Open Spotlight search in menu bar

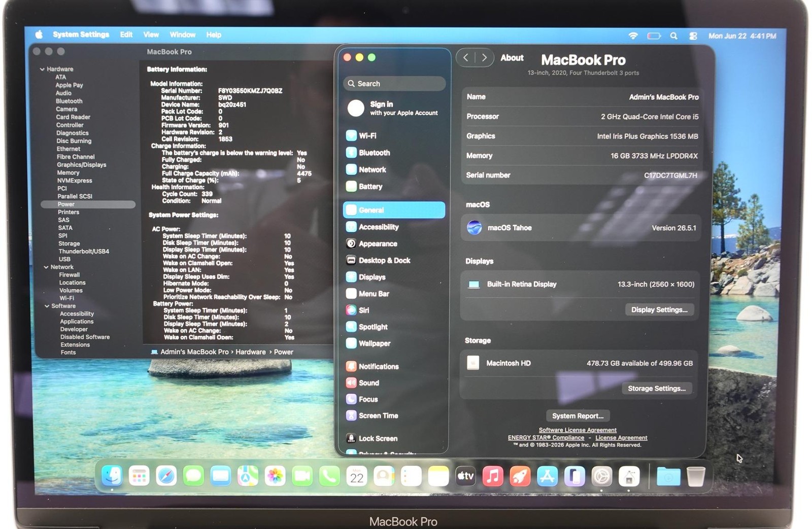[x=673, y=36]
